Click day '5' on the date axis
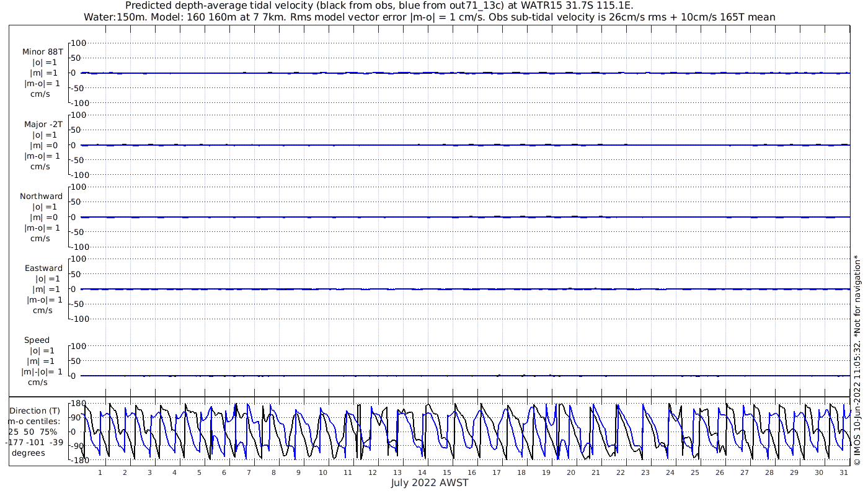 [x=199, y=472]
